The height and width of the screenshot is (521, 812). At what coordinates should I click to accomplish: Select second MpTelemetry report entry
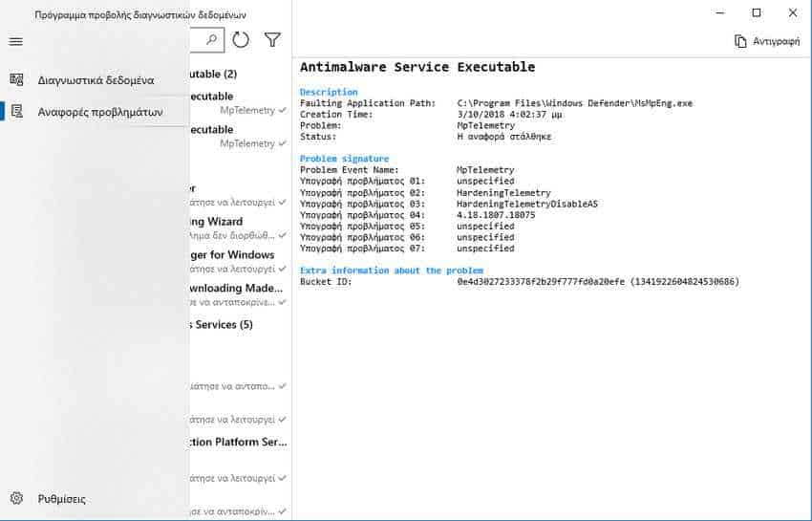click(x=237, y=137)
